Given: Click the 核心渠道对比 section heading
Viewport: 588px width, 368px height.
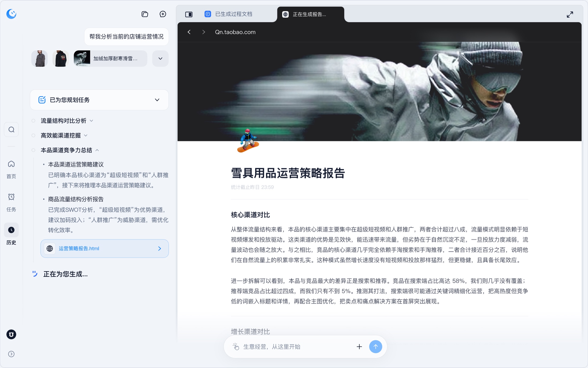Looking at the screenshot, I should 250,215.
